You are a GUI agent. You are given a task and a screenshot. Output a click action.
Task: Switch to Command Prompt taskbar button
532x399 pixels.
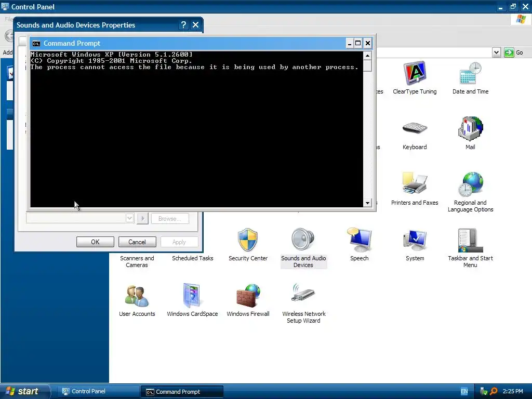[182, 392]
